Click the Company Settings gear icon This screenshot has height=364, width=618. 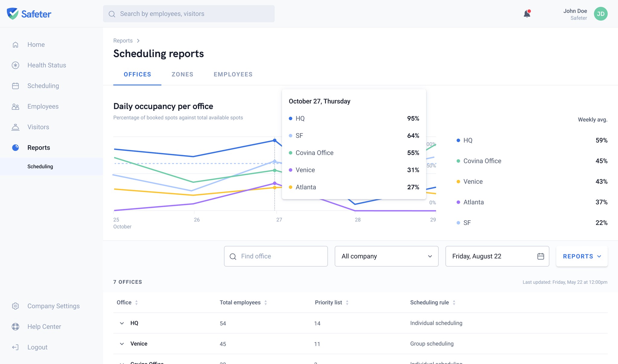point(15,306)
